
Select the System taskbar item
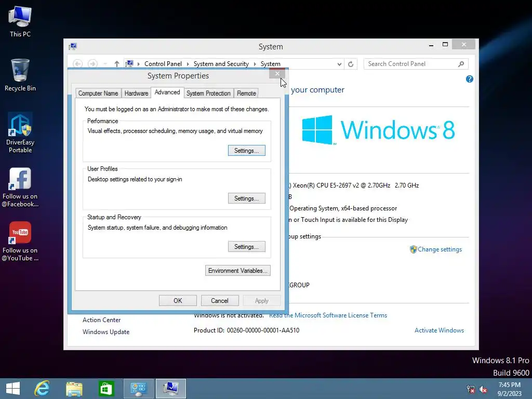(x=170, y=389)
